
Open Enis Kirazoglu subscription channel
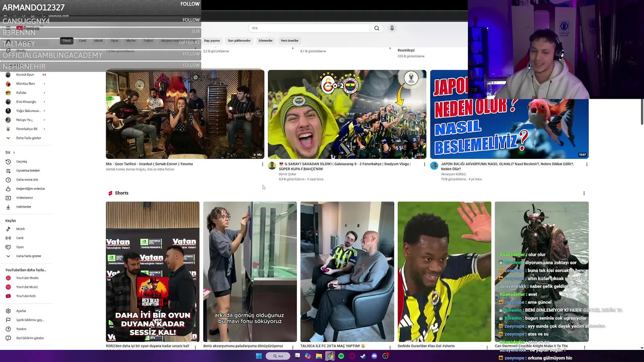click(x=25, y=102)
